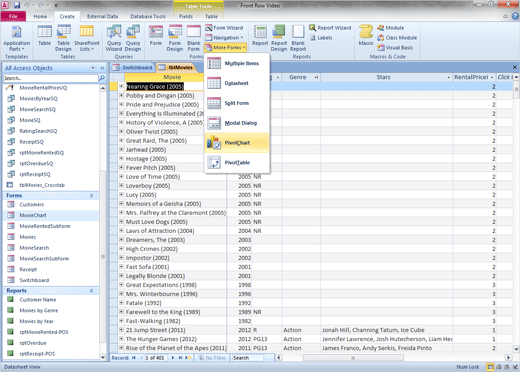Screen dimensions: 520x372
Task: Expand subdatasheet for The Hunger Games (2012)
Action: tap(121, 339)
